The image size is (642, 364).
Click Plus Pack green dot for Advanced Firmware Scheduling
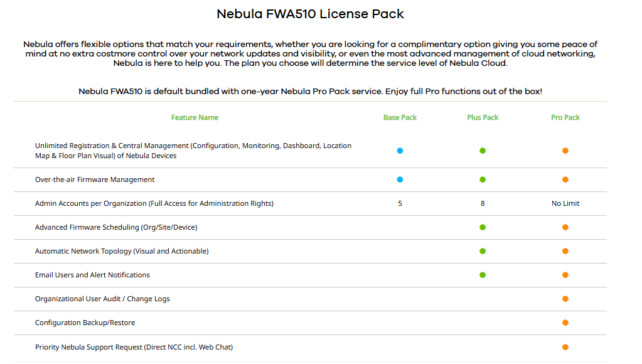click(x=483, y=227)
